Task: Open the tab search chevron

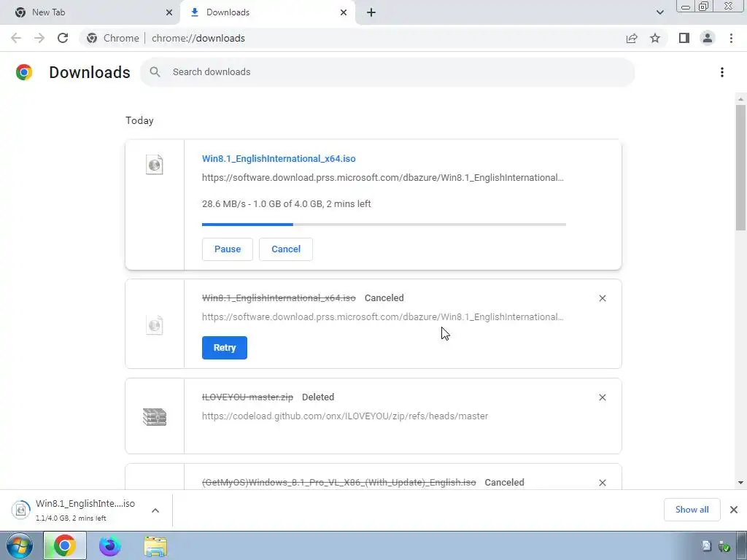Action: (x=659, y=12)
